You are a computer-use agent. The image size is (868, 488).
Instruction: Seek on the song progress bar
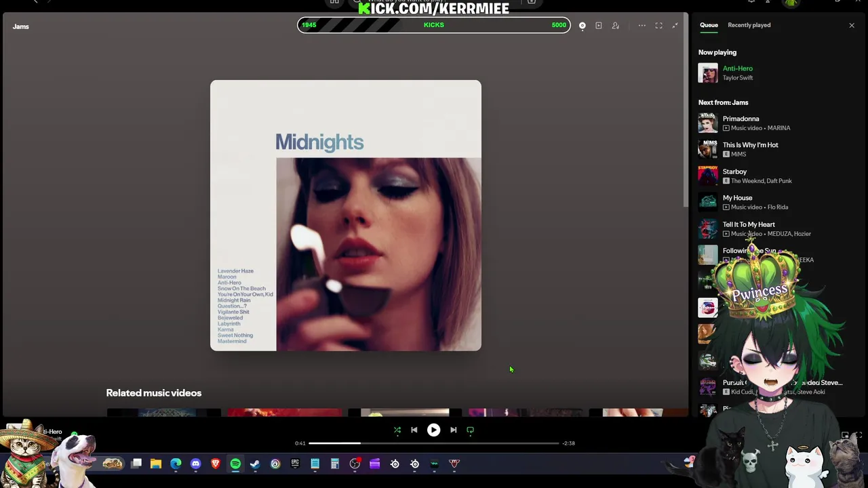(433, 443)
